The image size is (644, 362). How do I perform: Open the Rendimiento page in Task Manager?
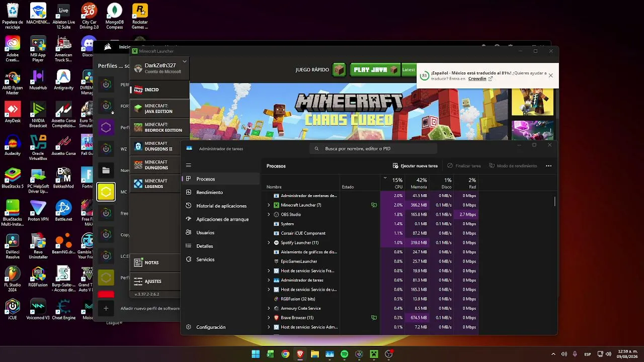coord(210,192)
